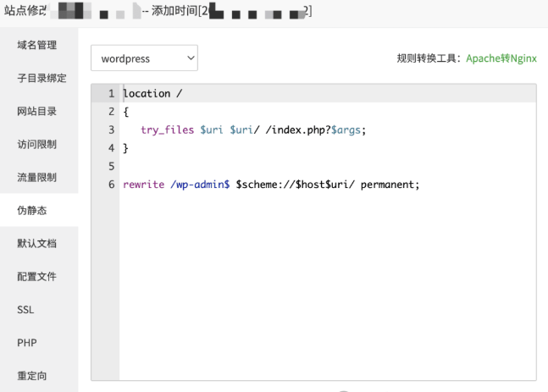
Task: Click the closing brace on line 4
Action: 126,148
